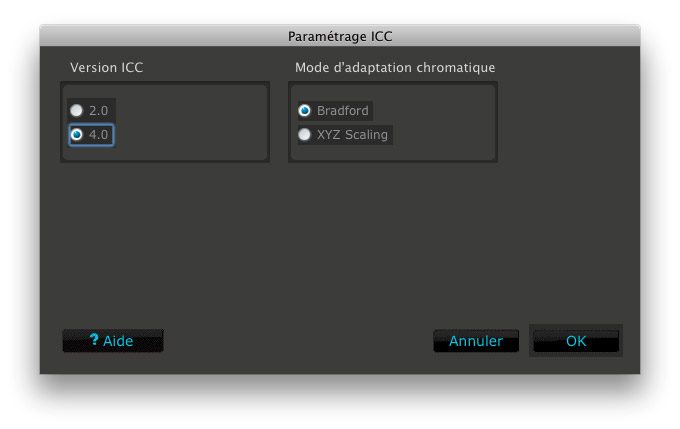Select the 2.0 ICC version radio button
The height and width of the screenshot is (429, 680).
coord(77,111)
